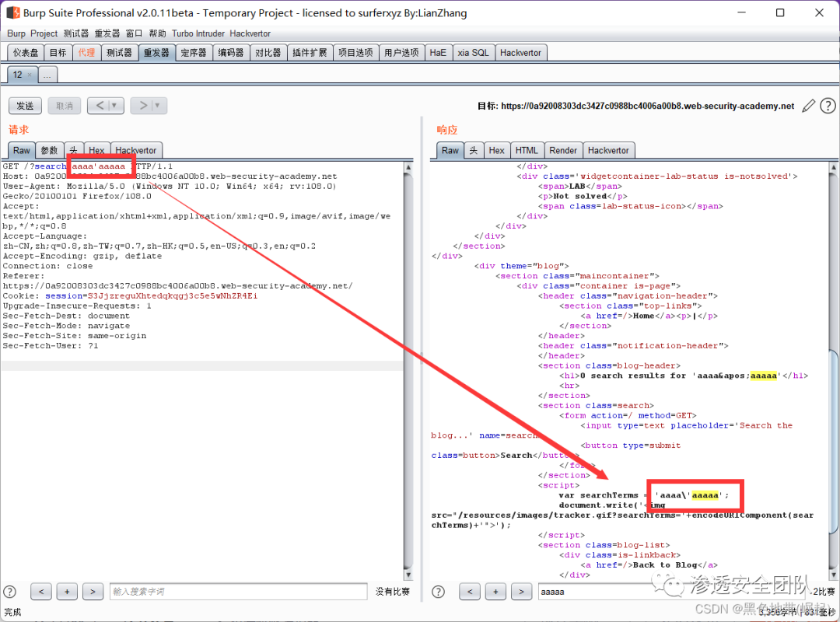Switch to the 目标 tab
The image size is (840, 622).
click(x=58, y=53)
